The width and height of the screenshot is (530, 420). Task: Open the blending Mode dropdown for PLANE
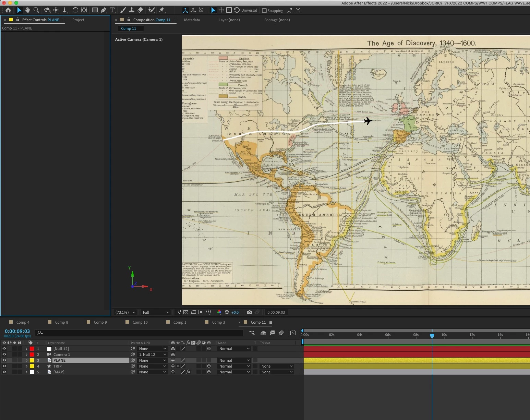pyautogui.click(x=234, y=360)
